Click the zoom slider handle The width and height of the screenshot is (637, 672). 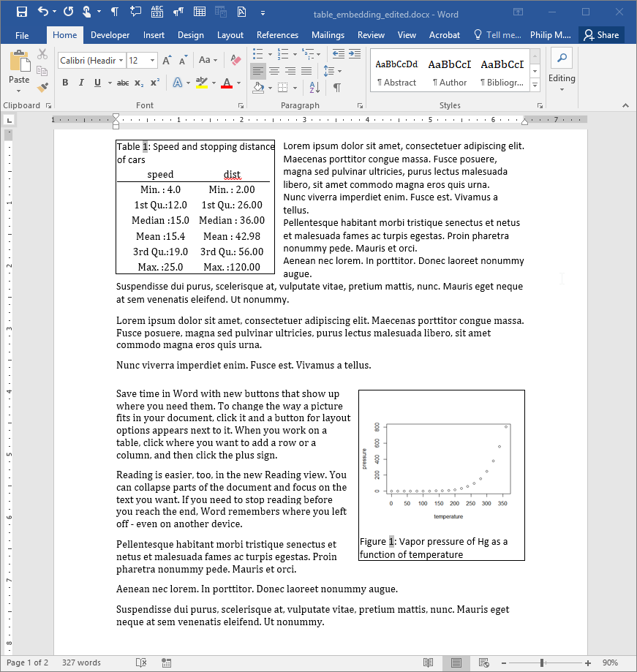coord(542,663)
